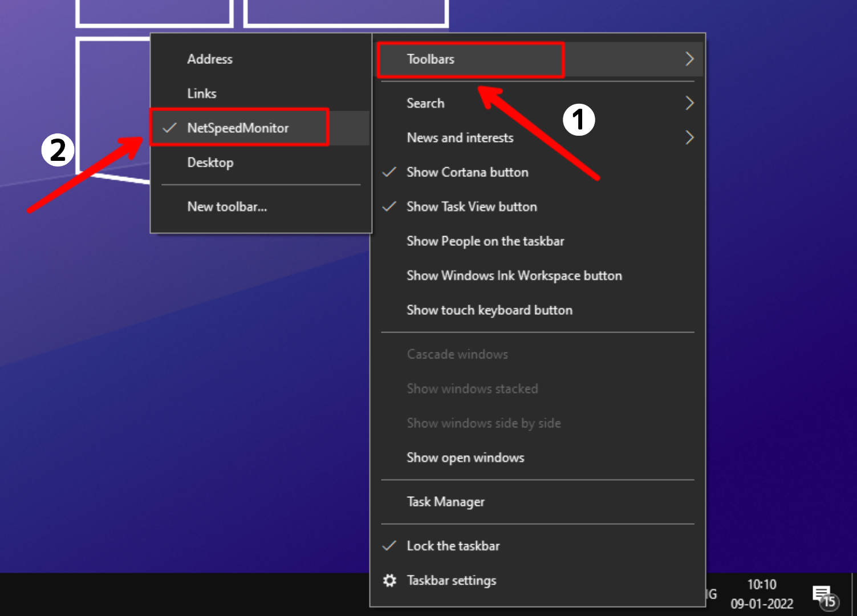
Task: Select the Address toolbar entry
Action: tap(210, 59)
